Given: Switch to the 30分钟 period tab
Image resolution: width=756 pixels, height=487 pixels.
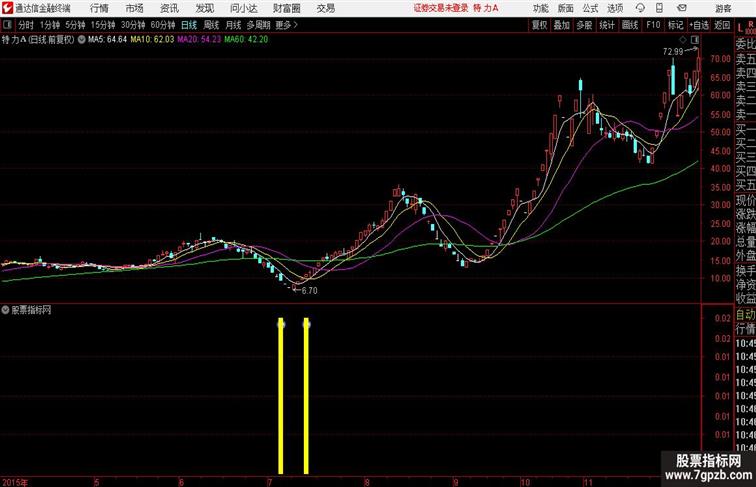Looking at the screenshot, I should coord(133,25).
